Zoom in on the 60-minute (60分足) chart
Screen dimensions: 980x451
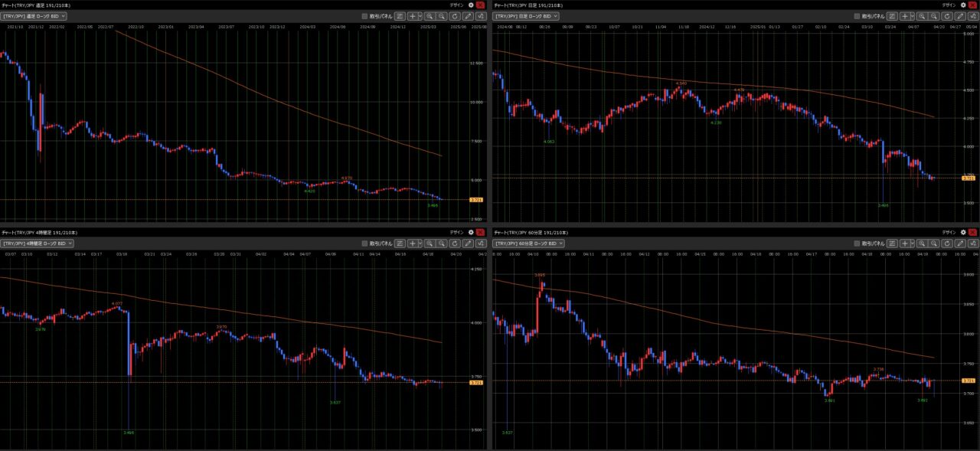(923, 243)
